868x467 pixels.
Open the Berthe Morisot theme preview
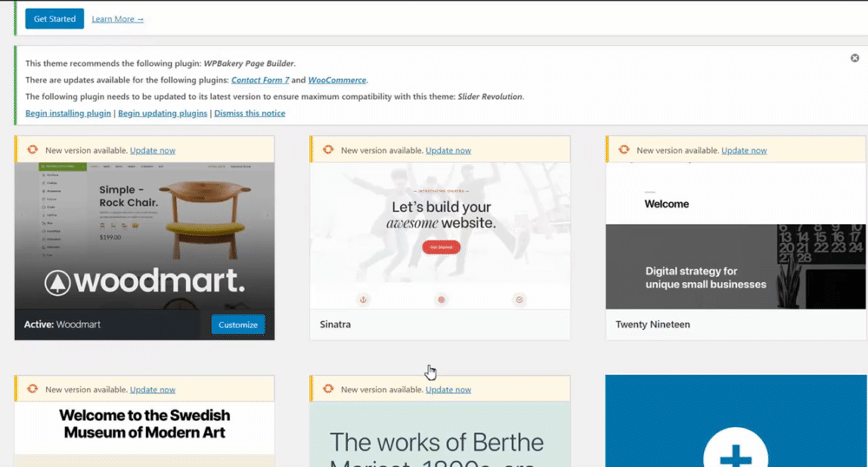click(440, 434)
